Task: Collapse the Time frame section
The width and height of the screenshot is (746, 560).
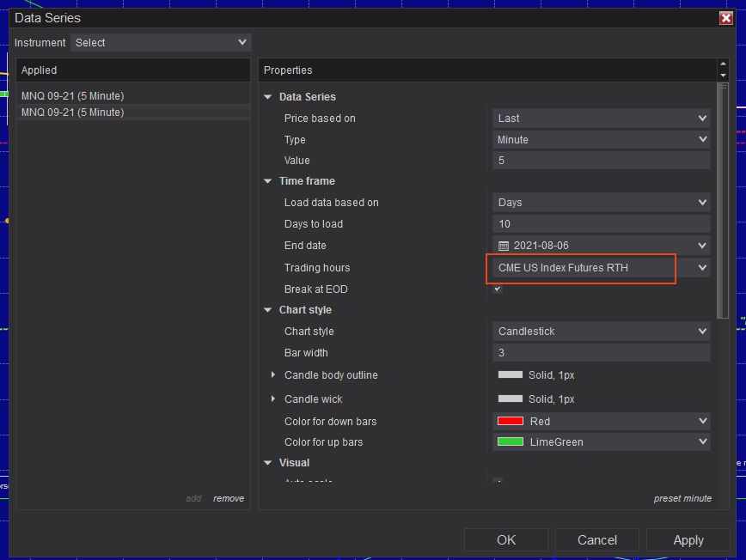Action: (268, 181)
